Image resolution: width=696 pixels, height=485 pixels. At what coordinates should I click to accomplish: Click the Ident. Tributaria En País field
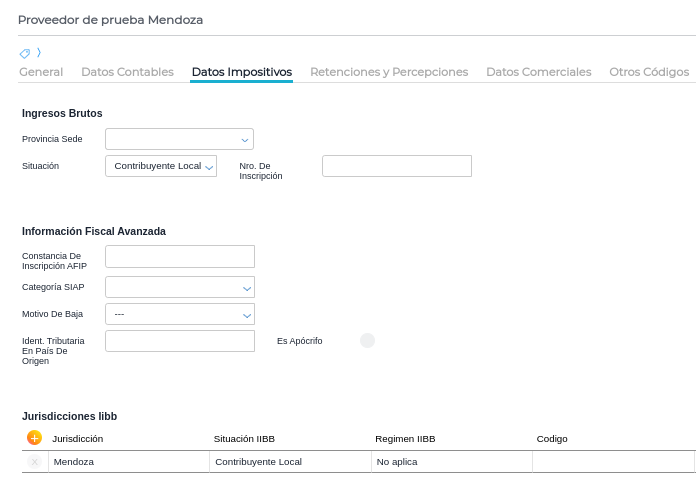coord(180,341)
